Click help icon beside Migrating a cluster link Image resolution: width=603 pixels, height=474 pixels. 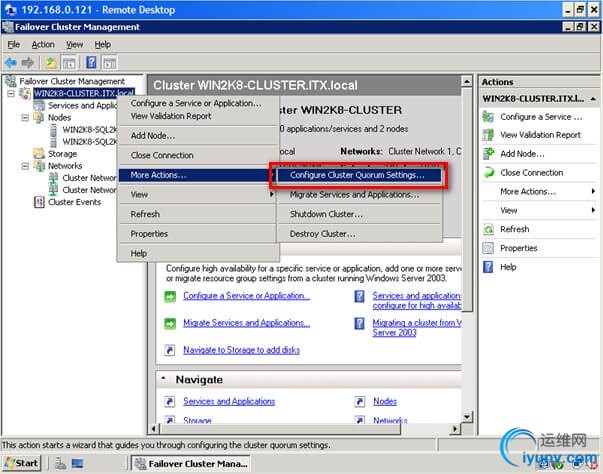pyautogui.click(x=359, y=323)
